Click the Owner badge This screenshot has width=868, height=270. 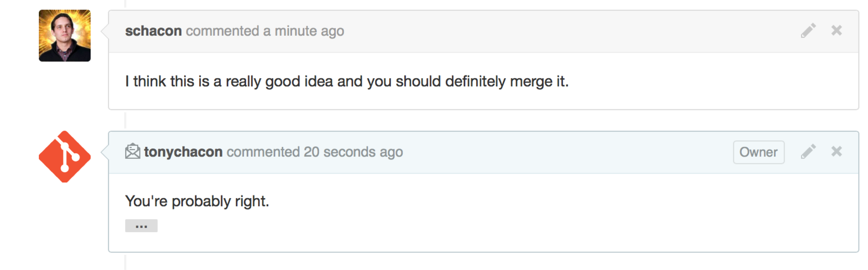coord(758,152)
